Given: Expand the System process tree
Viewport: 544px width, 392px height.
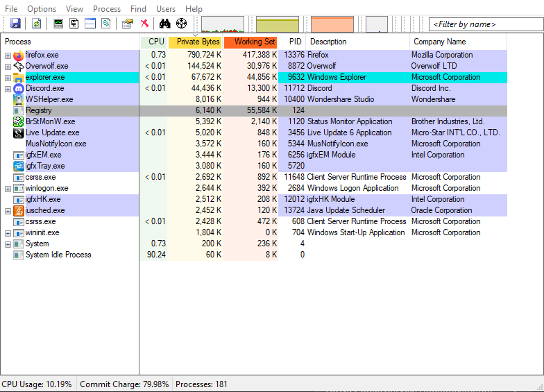Looking at the screenshot, I should click(x=8, y=244).
